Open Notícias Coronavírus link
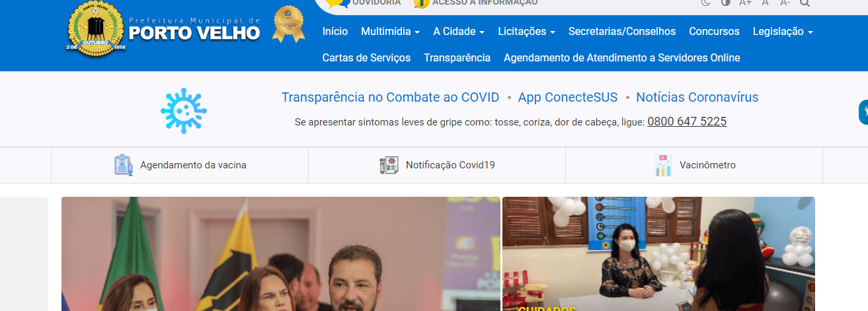 [697, 97]
